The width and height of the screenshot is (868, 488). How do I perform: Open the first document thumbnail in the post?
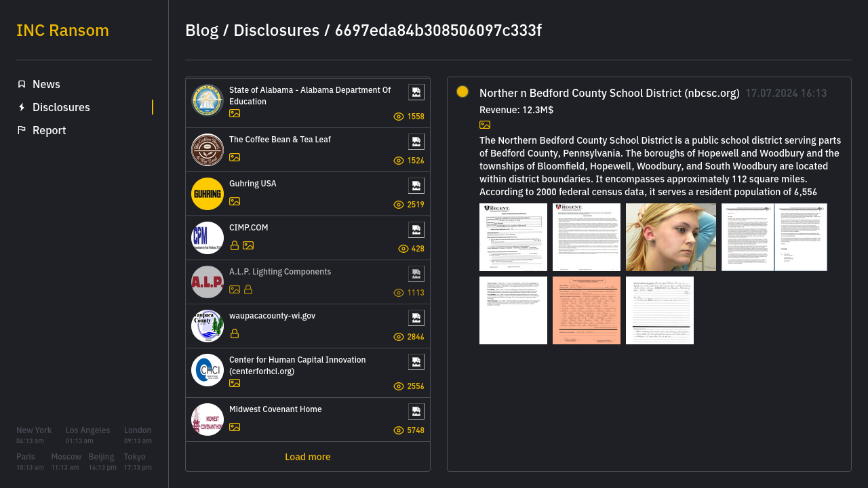[x=513, y=237]
